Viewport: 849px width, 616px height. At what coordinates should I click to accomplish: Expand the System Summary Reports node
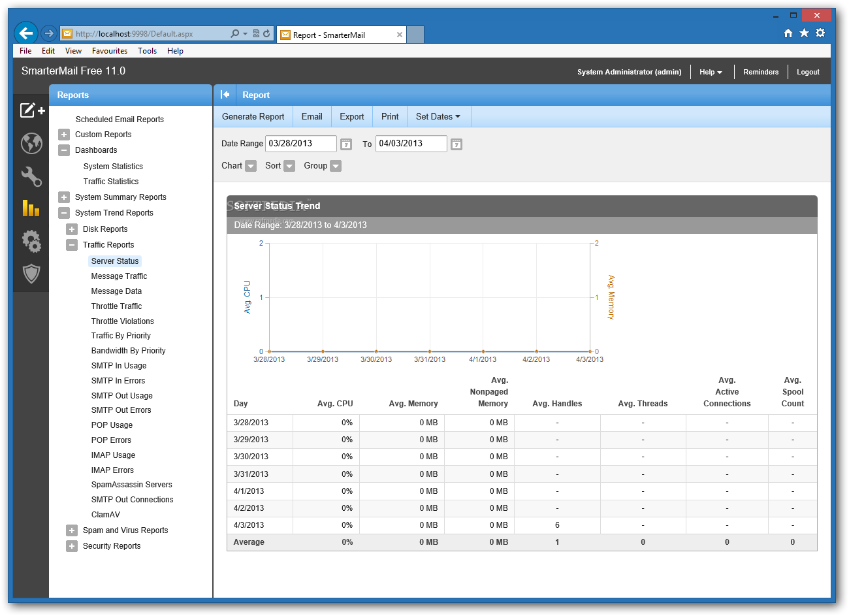click(64, 197)
